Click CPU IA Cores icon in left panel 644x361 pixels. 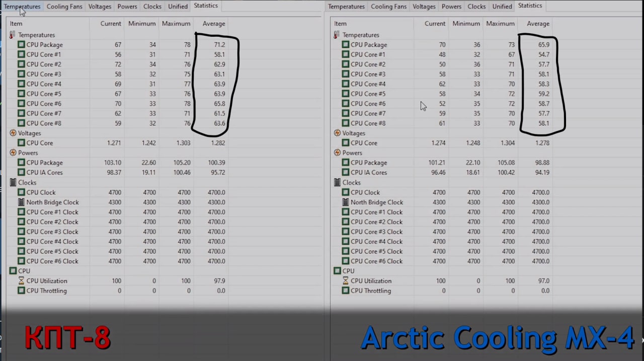point(21,172)
